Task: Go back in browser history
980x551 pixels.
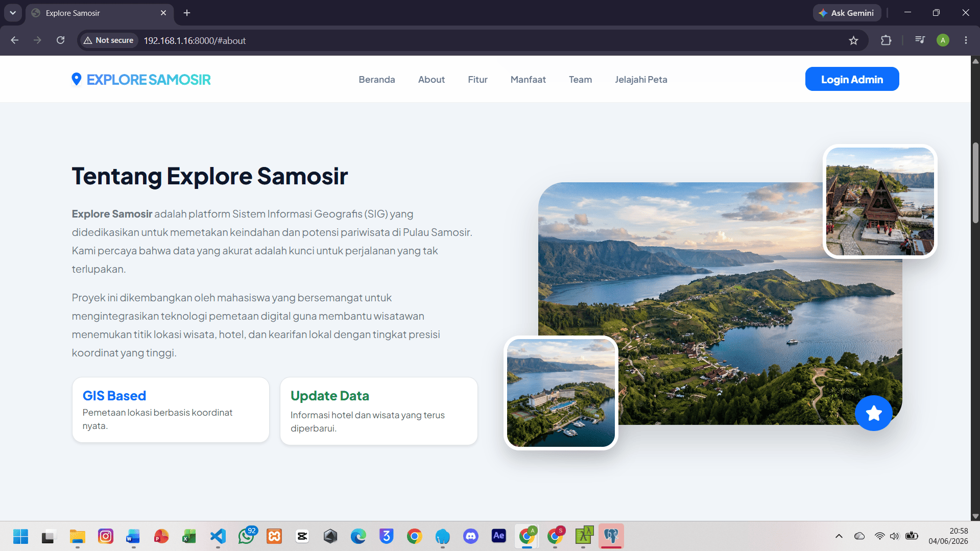Action: (x=14, y=40)
